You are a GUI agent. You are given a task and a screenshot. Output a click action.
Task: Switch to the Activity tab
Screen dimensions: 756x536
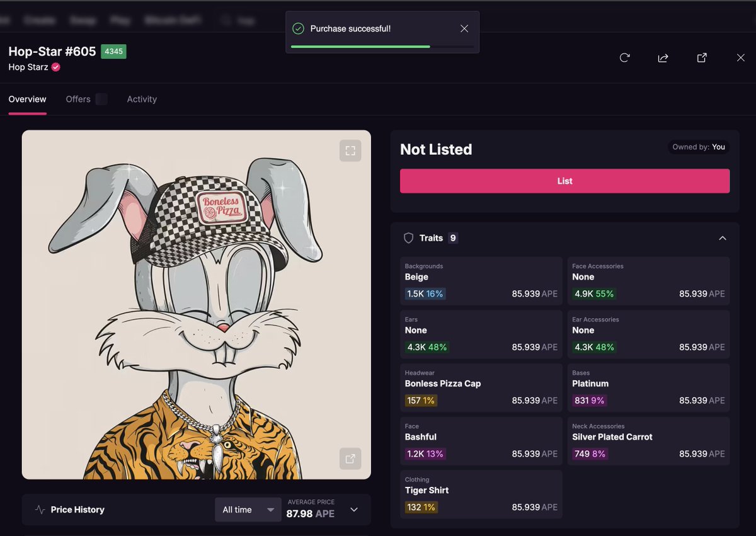(x=142, y=99)
